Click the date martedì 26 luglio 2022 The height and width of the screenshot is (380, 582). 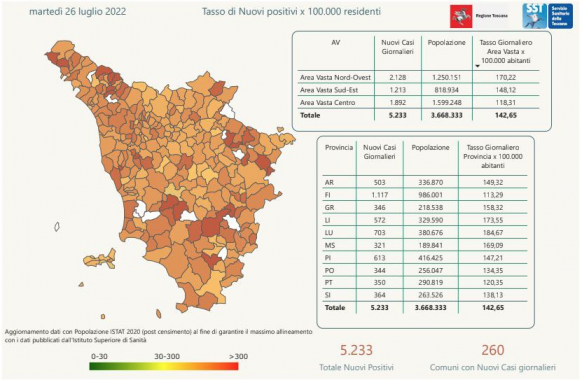[x=78, y=12]
